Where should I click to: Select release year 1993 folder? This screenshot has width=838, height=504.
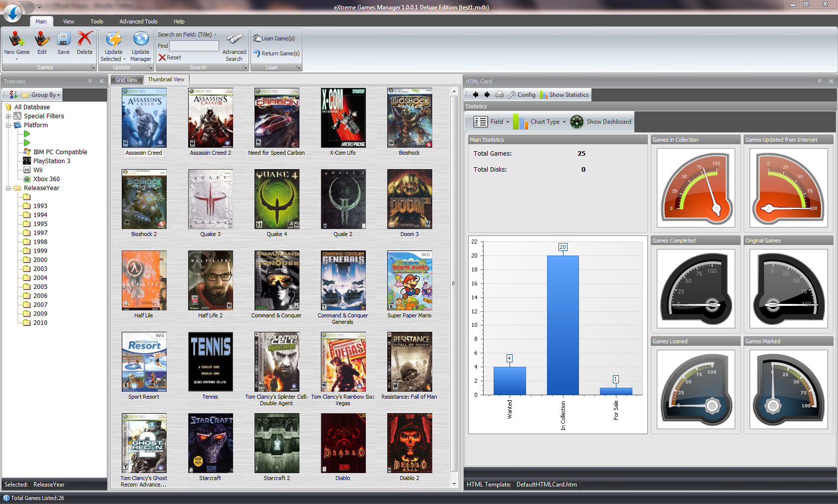(x=40, y=206)
